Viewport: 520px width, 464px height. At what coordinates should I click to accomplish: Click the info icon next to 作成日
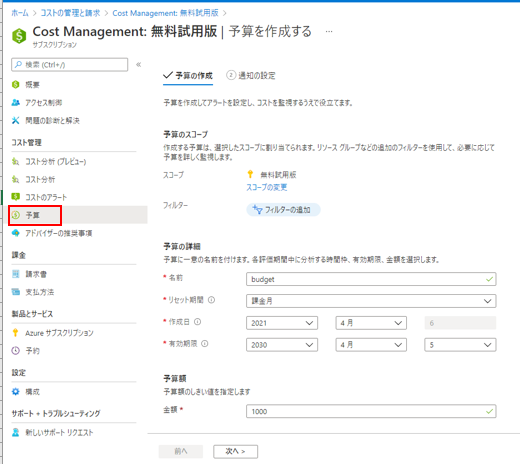point(198,322)
